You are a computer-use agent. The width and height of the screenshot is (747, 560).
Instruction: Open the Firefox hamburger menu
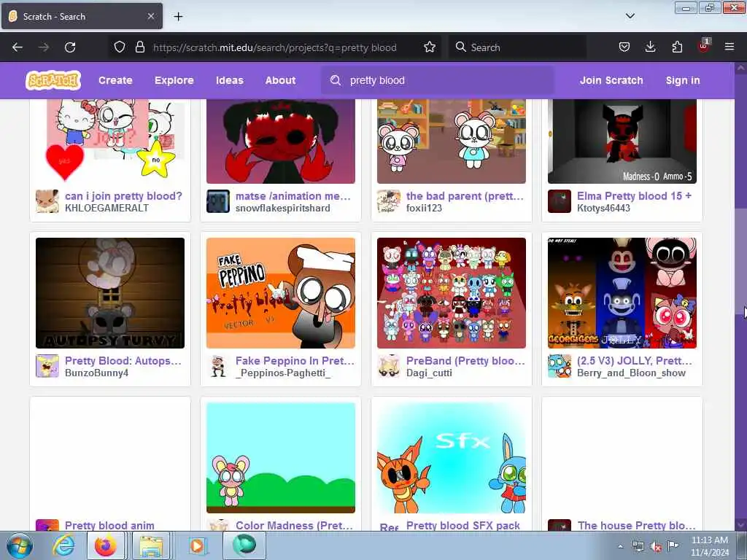coord(729,47)
